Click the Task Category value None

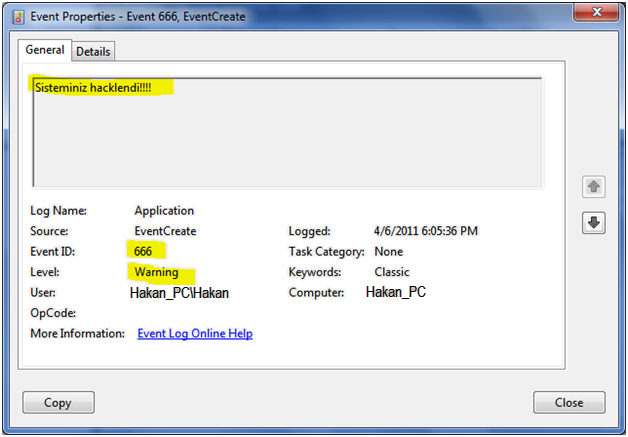388,252
